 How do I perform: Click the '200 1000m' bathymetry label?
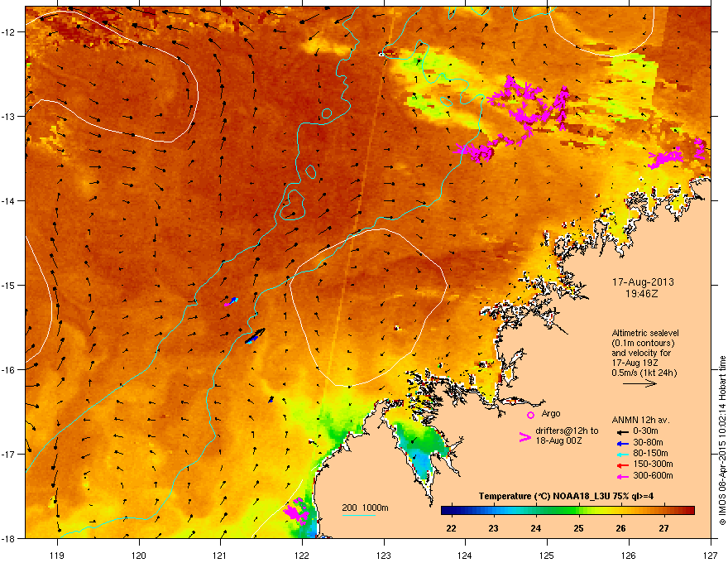[365, 508]
